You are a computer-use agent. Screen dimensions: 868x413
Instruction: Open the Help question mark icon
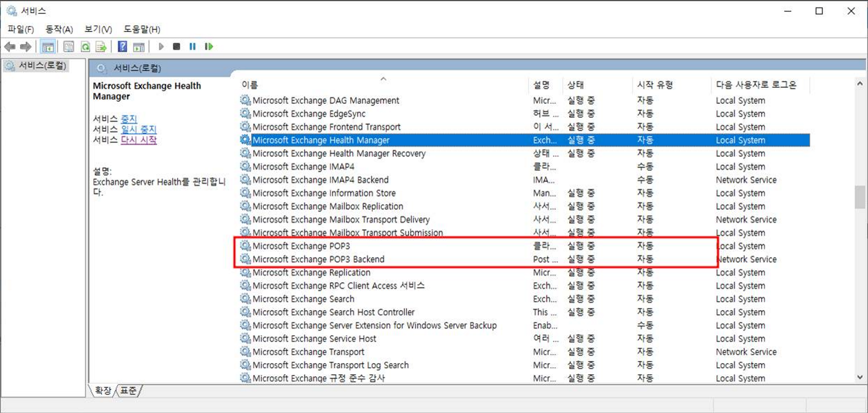(122, 47)
